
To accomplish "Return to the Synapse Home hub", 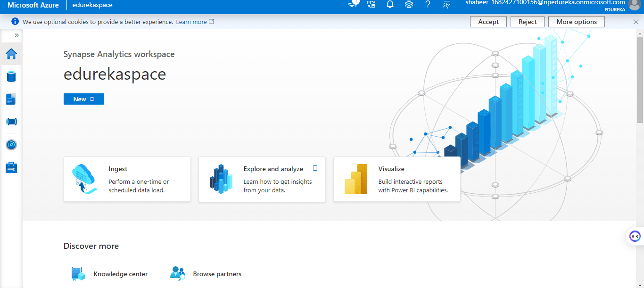I will point(11,54).
